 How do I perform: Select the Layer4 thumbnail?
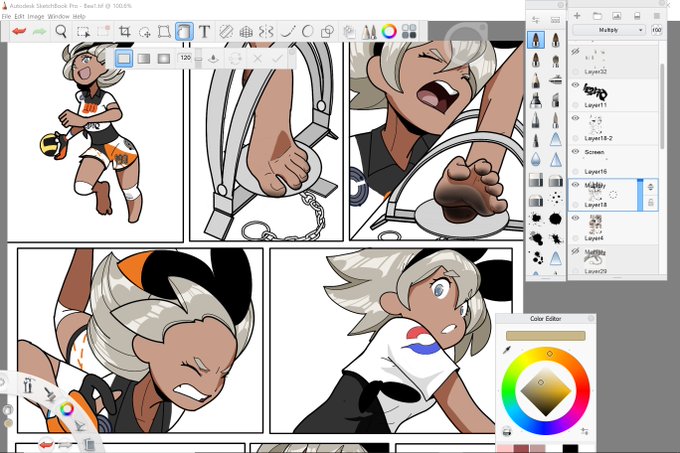(x=595, y=225)
